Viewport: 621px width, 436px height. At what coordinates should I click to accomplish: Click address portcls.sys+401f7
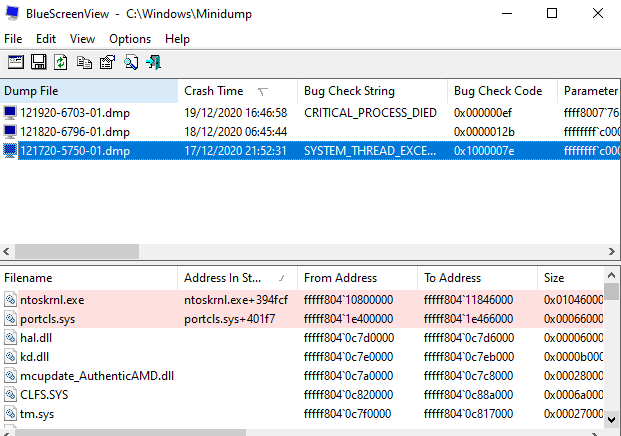229,319
